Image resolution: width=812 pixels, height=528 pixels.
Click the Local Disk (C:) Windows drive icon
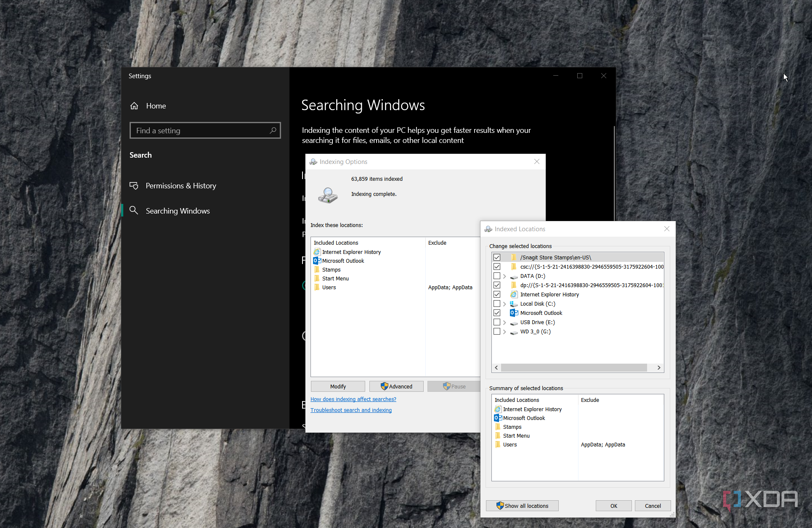tap(514, 304)
